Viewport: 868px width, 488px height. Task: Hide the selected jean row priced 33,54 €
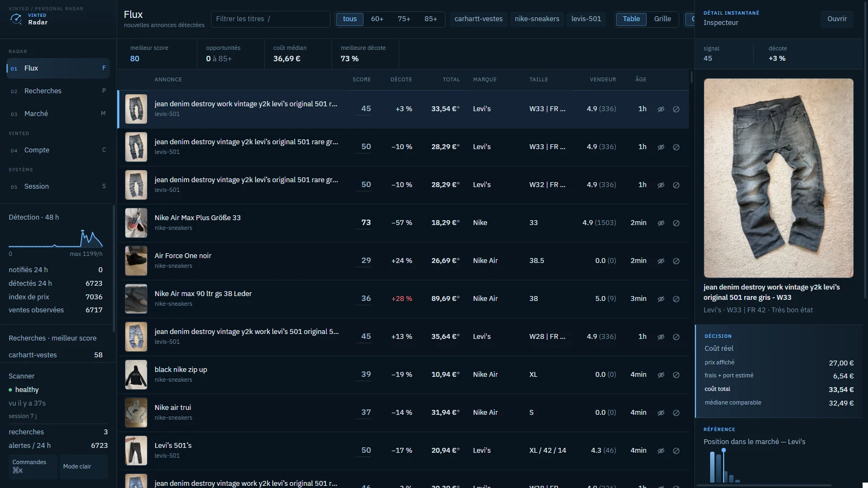(661, 109)
